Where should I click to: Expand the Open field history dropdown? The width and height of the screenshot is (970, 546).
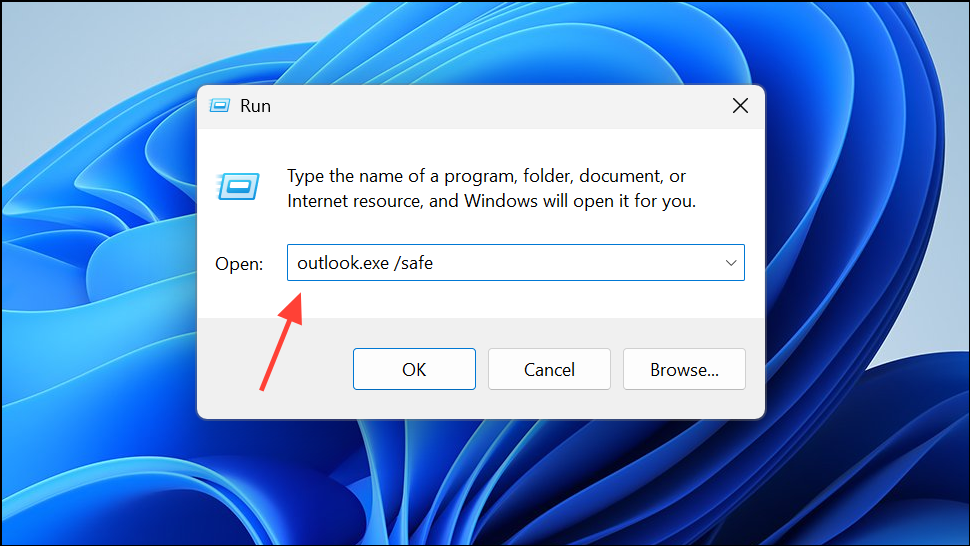coord(731,263)
